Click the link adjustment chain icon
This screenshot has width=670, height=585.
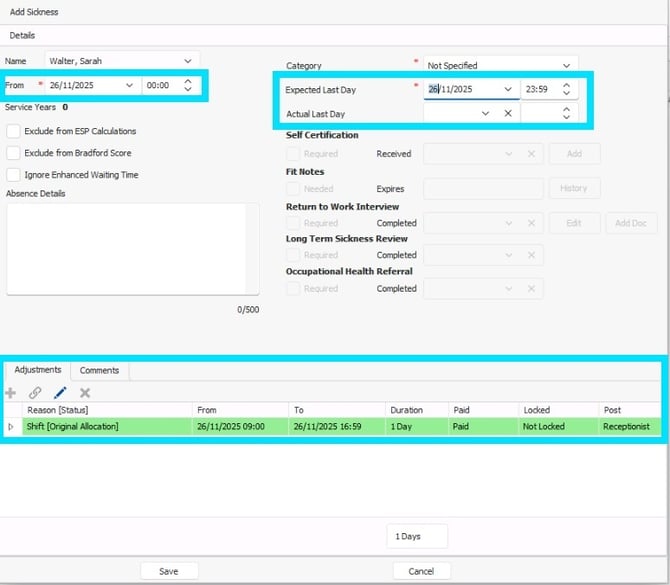coord(36,393)
